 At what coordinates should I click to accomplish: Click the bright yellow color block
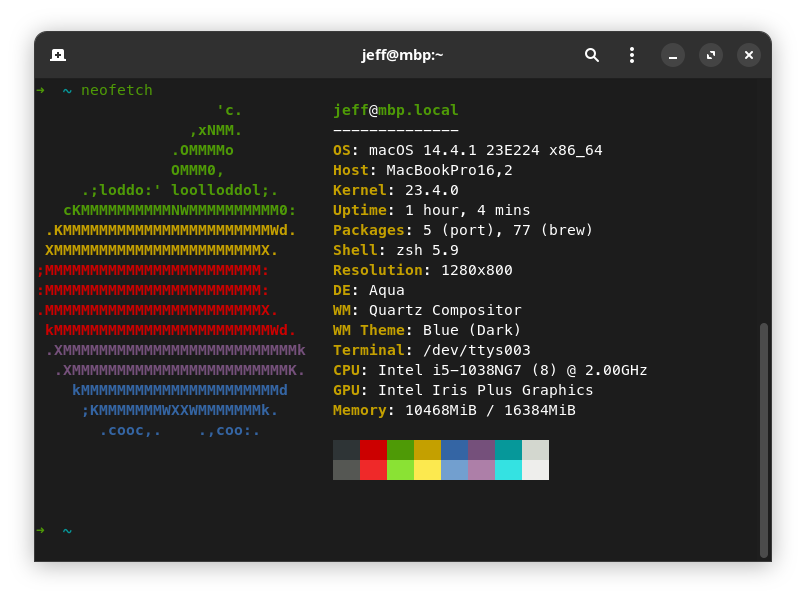point(427,470)
